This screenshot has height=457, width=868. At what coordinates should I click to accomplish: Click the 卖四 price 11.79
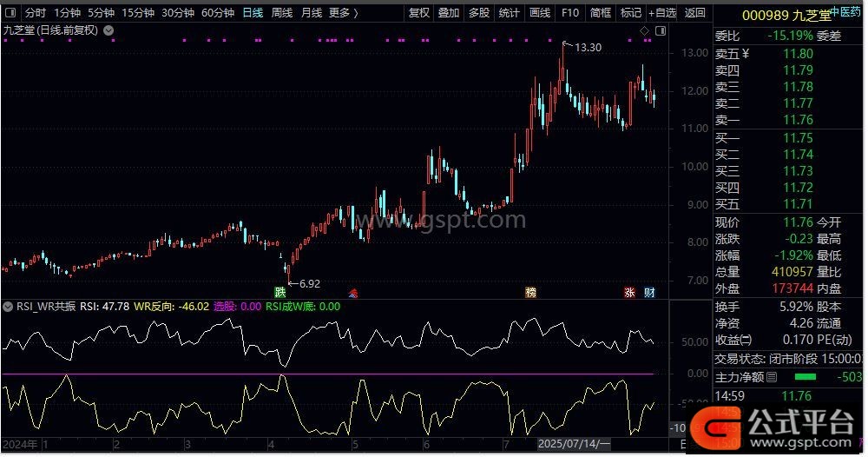click(799, 70)
